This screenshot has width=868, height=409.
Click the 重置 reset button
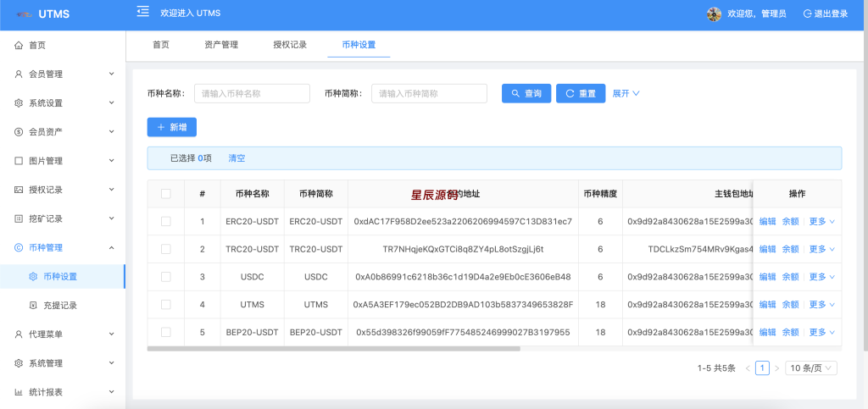(581, 93)
